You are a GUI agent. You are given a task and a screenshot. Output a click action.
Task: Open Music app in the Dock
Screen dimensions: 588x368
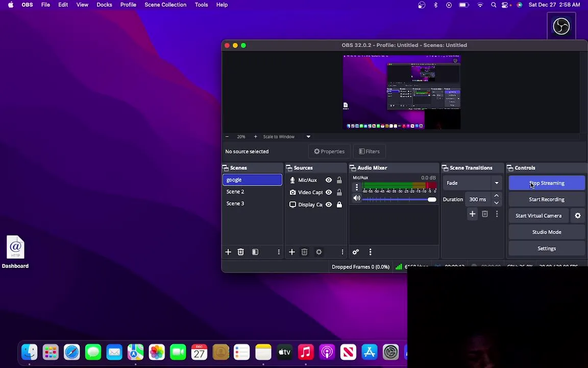306,352
